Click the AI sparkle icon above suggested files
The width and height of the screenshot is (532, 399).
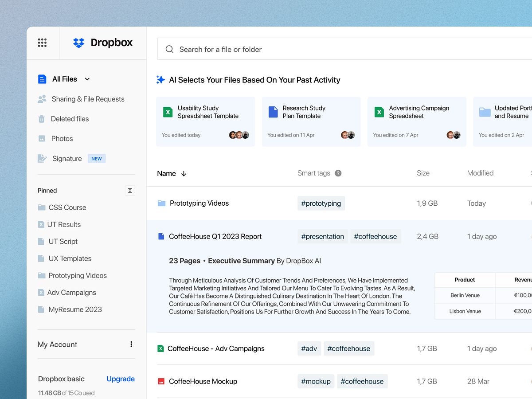(x=160, y=80)
